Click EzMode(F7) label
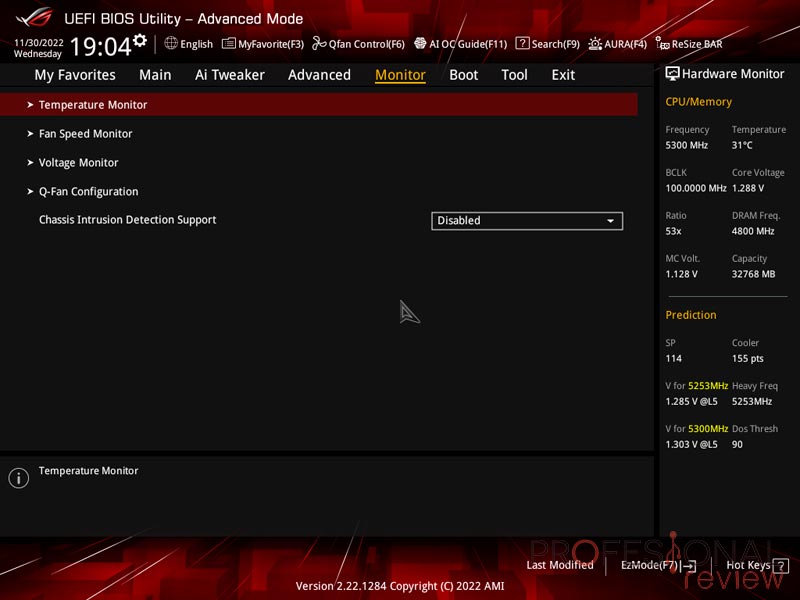 pos(649,565)
